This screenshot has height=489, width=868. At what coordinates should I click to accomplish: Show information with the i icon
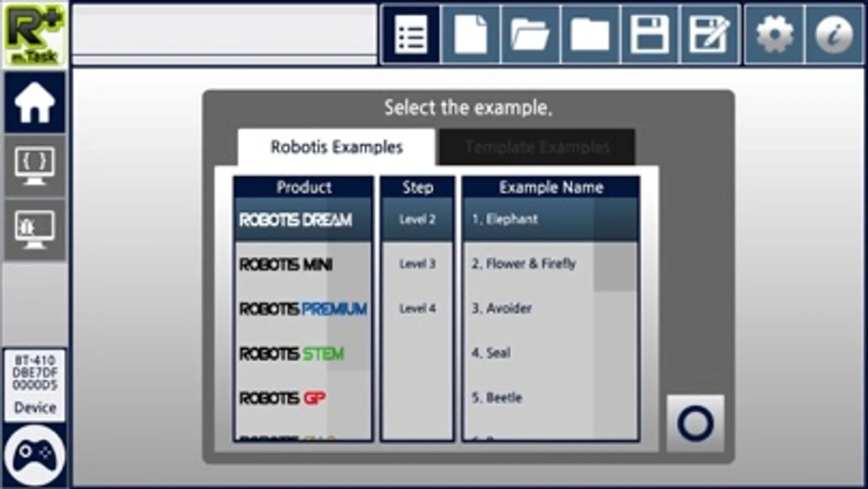pyautogui.click(x=834, y=34)
